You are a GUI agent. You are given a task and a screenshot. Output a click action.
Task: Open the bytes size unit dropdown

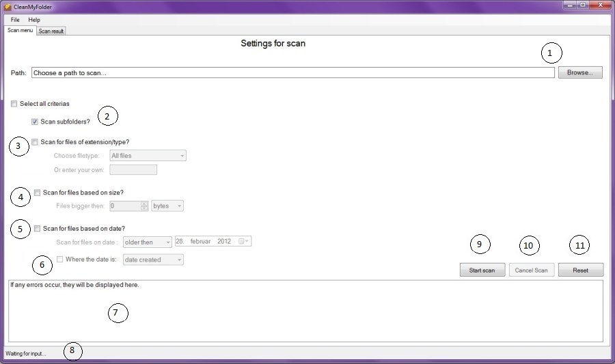[x=167, y=206]
